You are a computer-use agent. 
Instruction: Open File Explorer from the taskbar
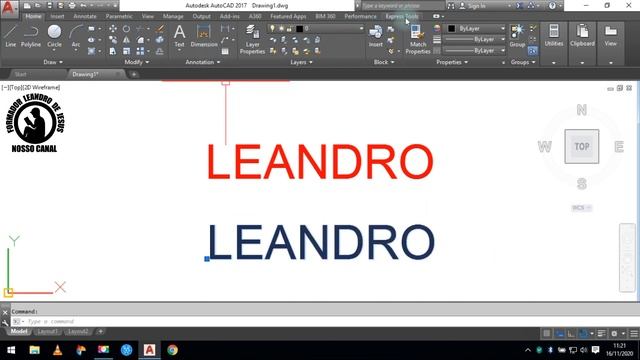pyautogui.click(x=35, y=350)
